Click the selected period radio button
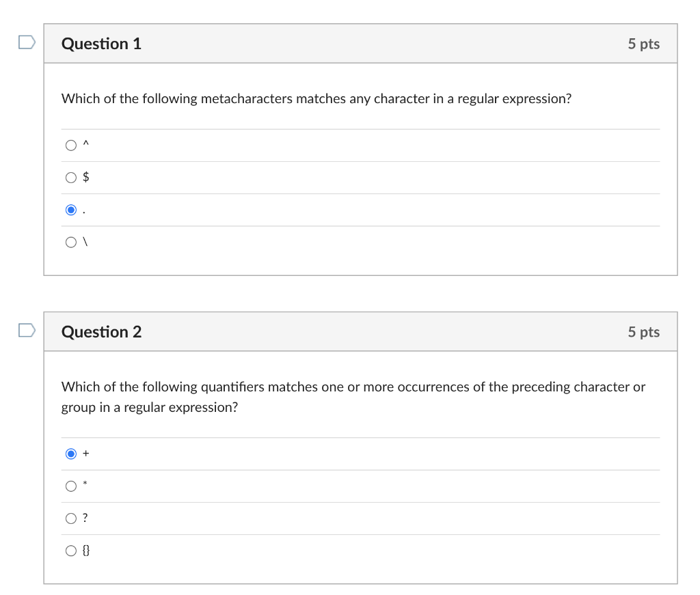Screen dimensions: 700x595 point(71,210)
